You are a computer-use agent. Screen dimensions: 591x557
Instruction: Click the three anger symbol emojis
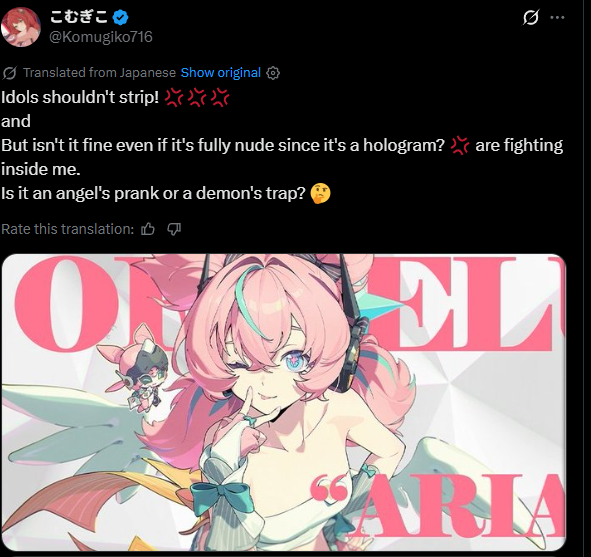[x=197, y=98]
